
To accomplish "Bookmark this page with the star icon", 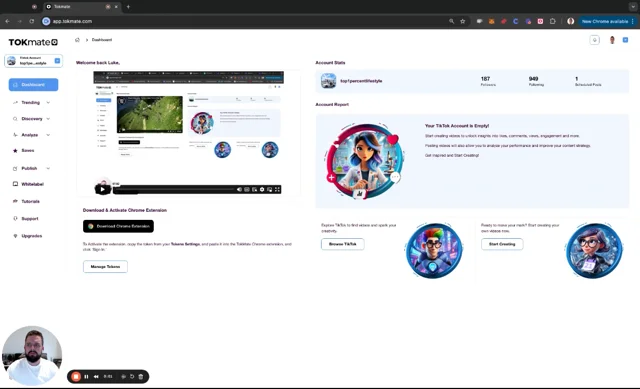I will [462, 21].
